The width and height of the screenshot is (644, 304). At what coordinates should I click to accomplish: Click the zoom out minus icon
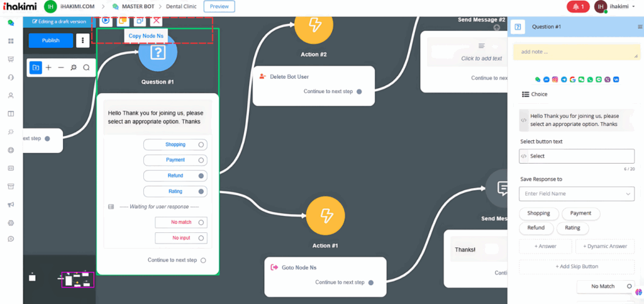(x=61, y=67)
